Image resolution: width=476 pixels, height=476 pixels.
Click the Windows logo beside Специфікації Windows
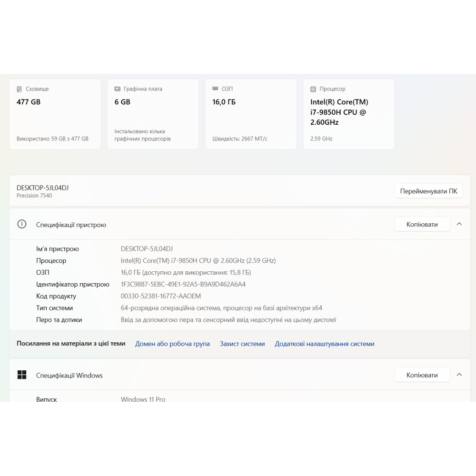point(21,375)
